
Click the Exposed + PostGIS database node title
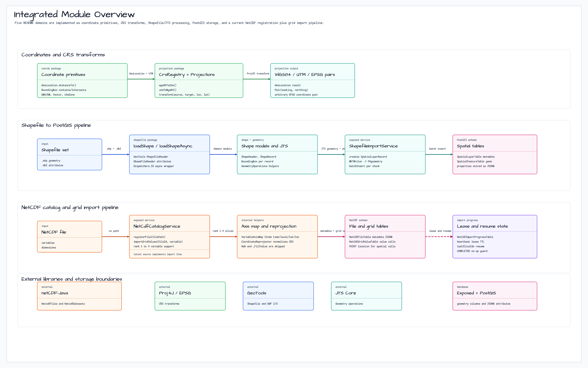[476, 293]
